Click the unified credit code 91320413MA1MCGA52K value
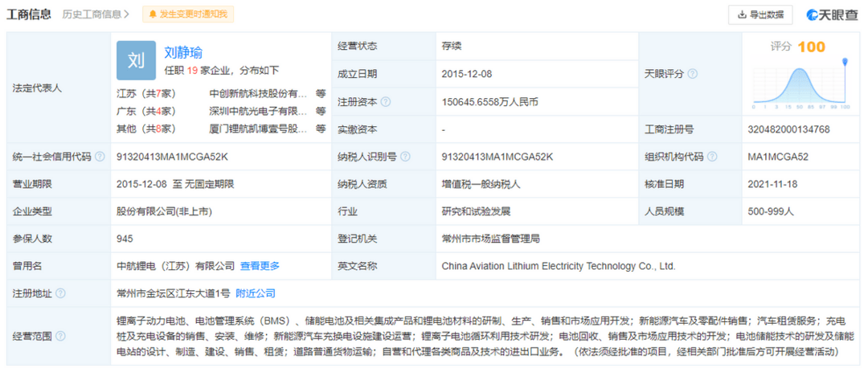 point(172,157)
